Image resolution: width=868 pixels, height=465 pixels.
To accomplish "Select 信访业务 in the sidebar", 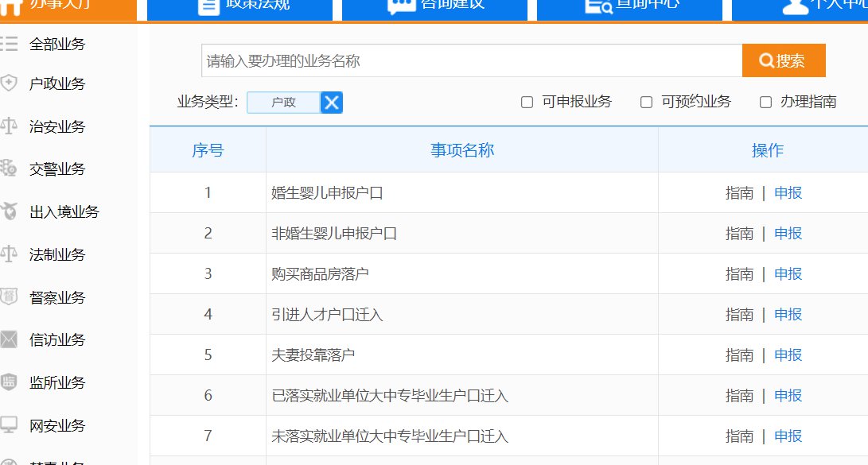I will [57, 339].
